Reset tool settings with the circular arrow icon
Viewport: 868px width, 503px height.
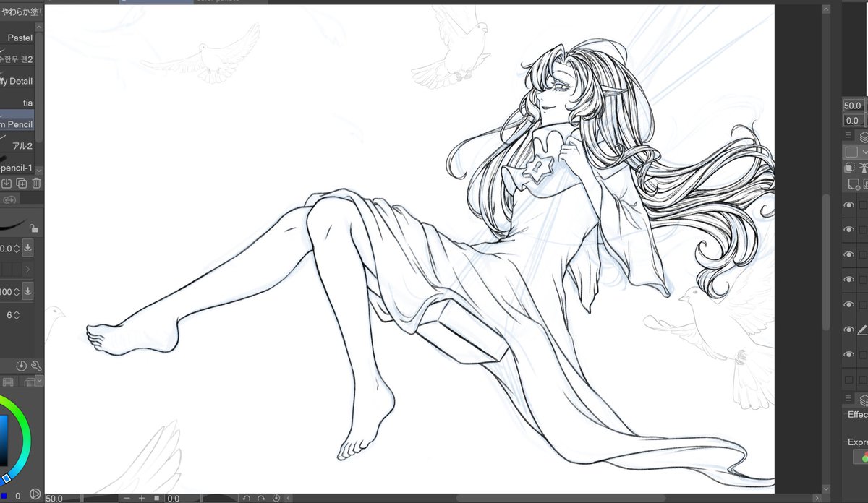(21, 366)
